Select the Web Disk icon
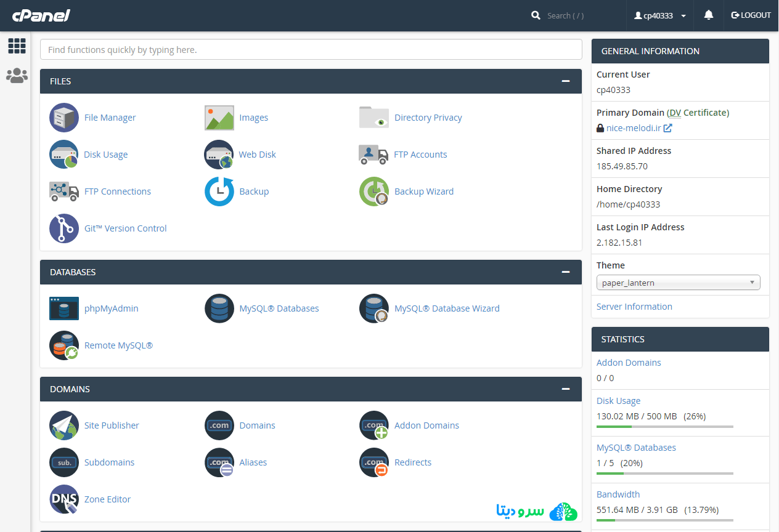779x532 pixels. click(x=219, y=154)
